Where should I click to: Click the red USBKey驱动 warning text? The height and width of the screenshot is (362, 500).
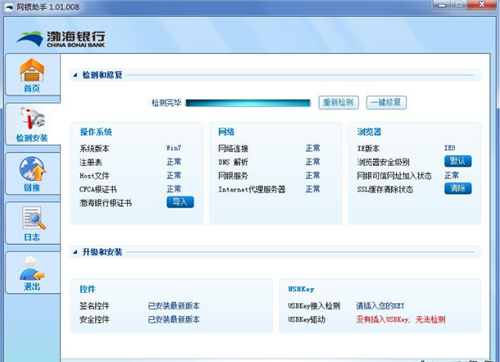401,319
